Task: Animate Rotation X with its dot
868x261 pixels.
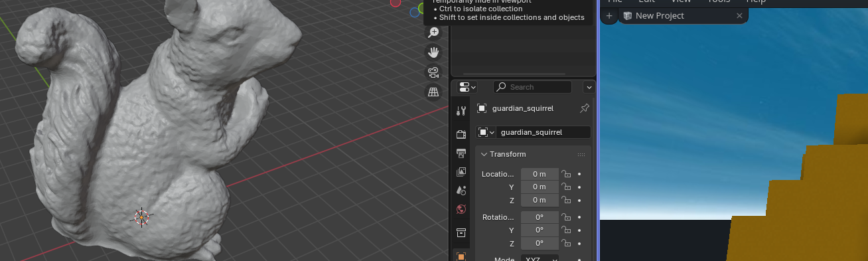Action: (579, 217)
